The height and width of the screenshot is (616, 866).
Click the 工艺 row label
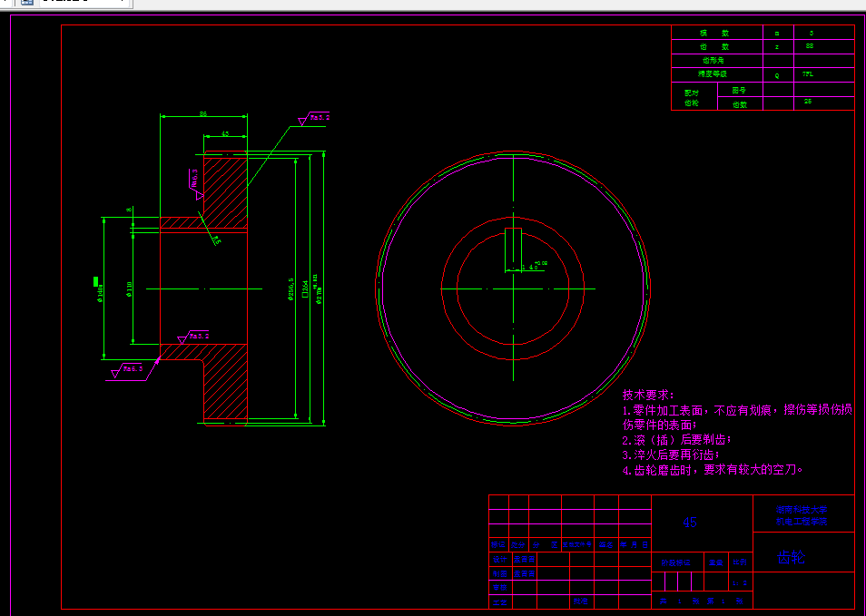pyautogui.click(x=499, y=601)
